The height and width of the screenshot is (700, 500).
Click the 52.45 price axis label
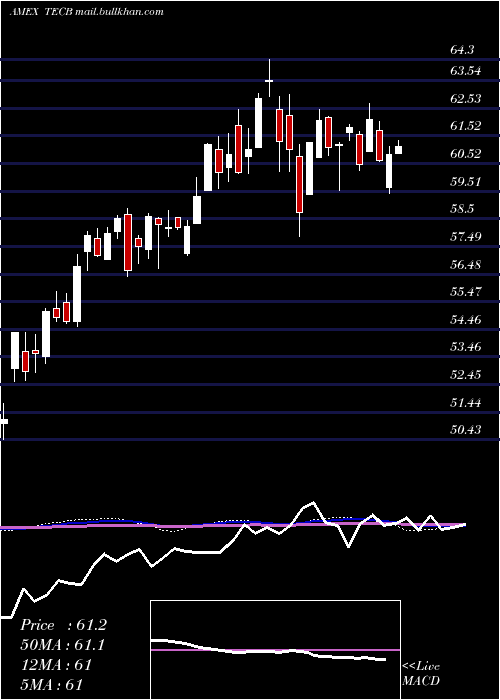pyautogui.click(x=466, y=374)
